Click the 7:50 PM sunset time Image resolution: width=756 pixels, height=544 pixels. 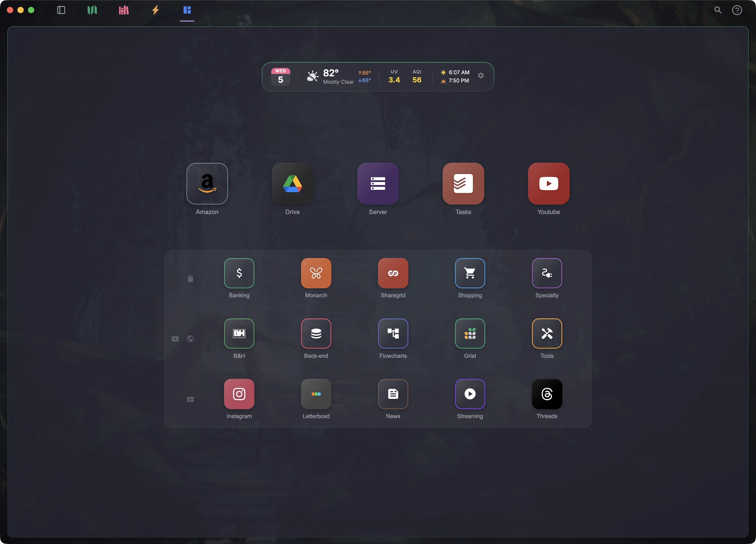pos(459,80)
